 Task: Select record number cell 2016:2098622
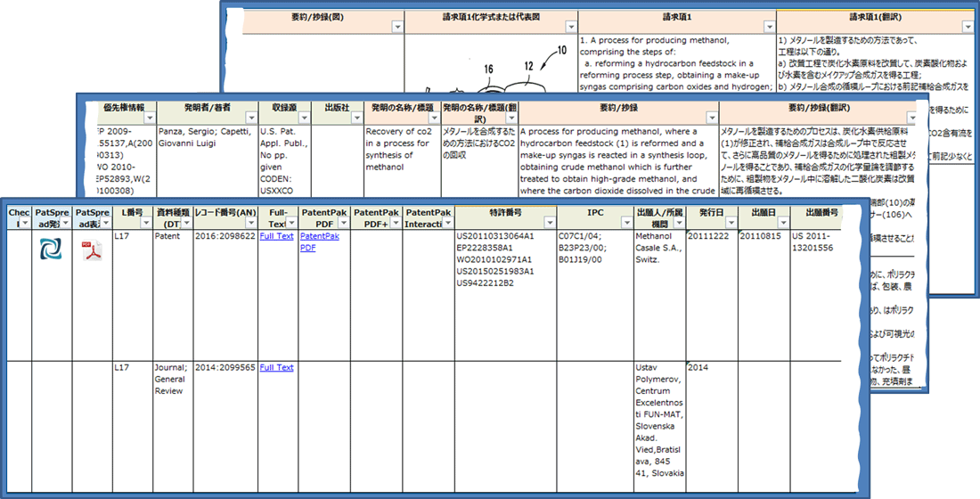coord(225,295)
